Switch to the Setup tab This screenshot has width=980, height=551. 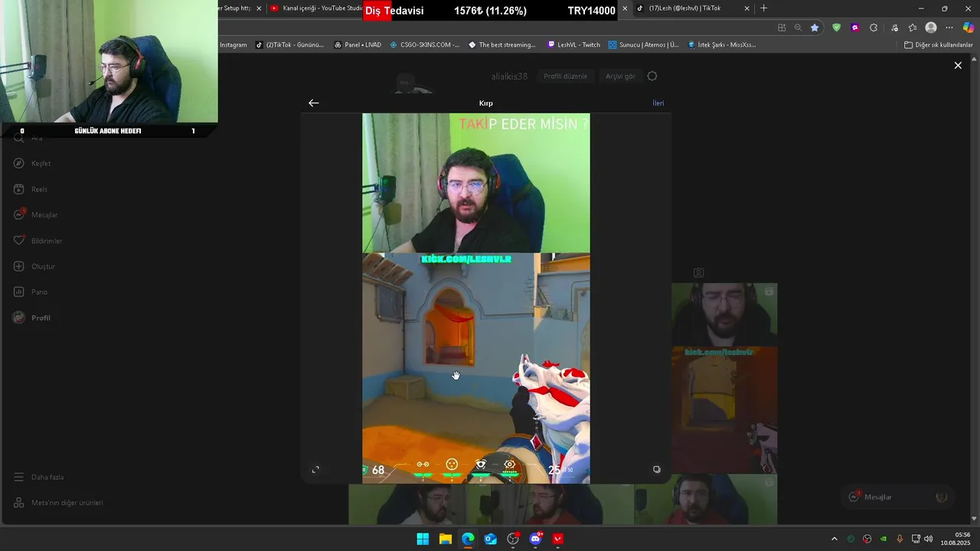pyautogui.click(x=236, y=8)
